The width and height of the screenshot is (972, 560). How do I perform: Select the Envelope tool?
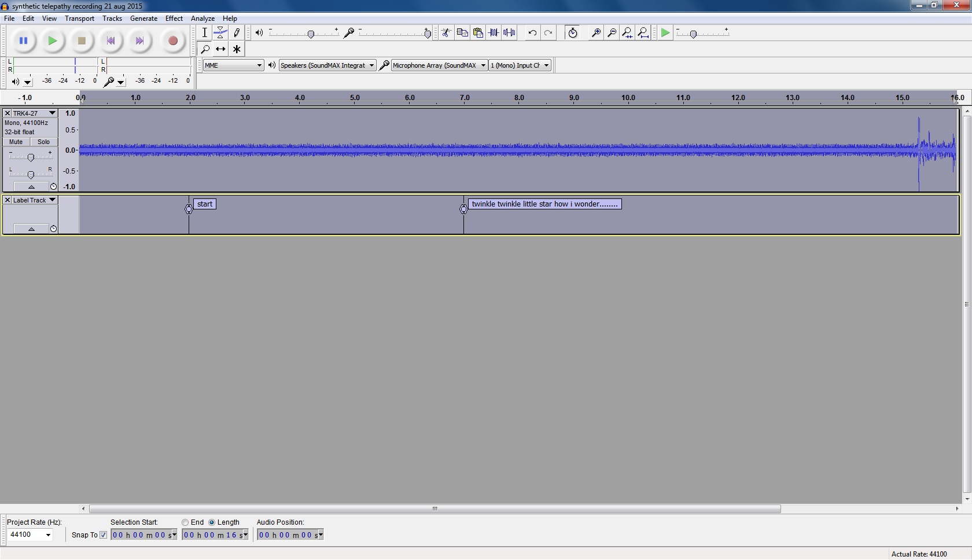point(220,33)
